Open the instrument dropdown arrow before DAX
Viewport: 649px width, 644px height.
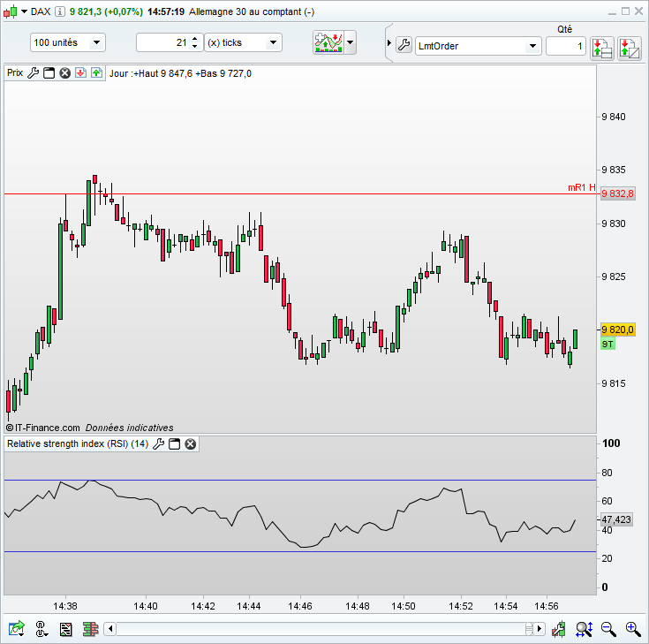tap(24, 11)
